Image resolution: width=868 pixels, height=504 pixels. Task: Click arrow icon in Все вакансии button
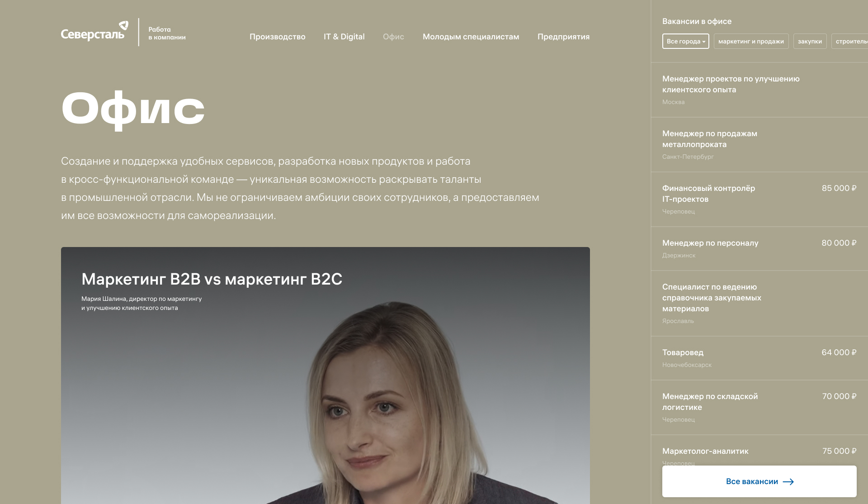tap(788, 482)
